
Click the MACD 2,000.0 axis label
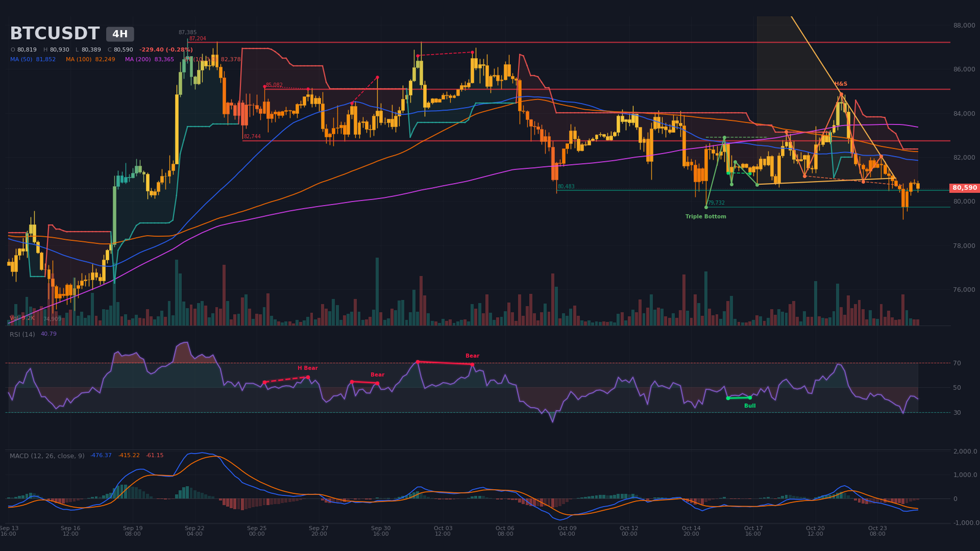[965, 451]
